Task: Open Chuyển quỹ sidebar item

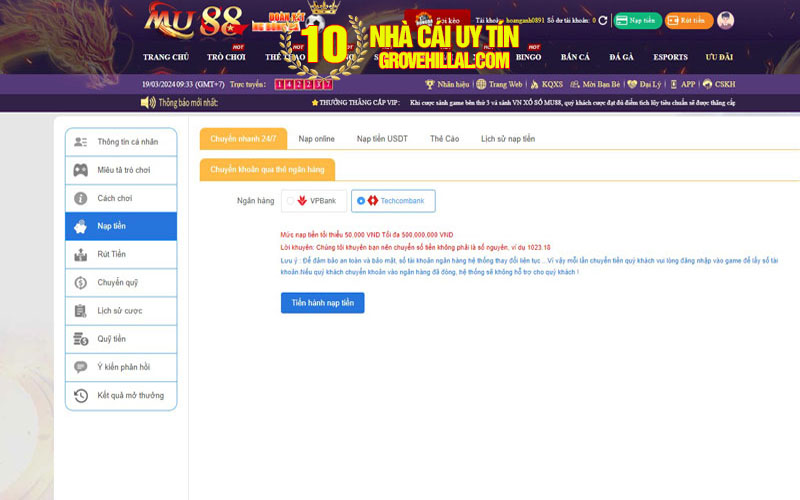Action: tap(121, 282)
